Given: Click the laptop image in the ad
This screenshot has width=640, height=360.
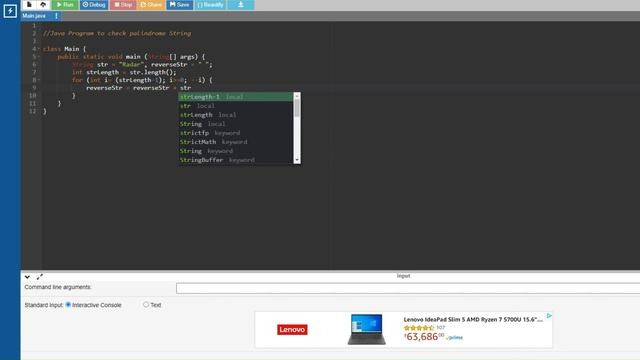Looking at the screenshot, I should (x=367, y=329).
